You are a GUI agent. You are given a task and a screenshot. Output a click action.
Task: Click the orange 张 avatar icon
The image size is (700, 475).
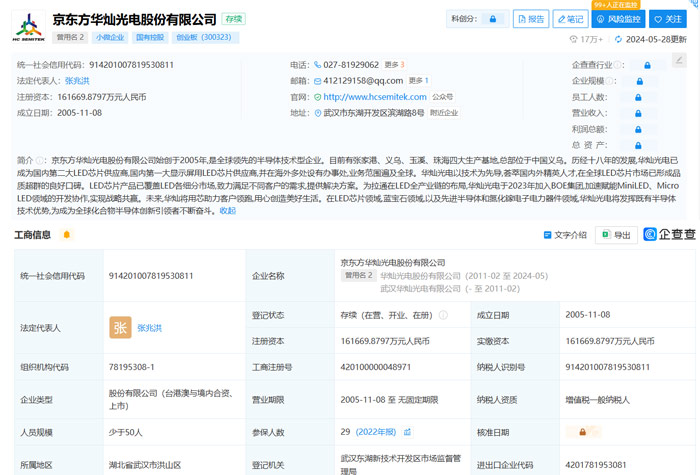[120, 327]
